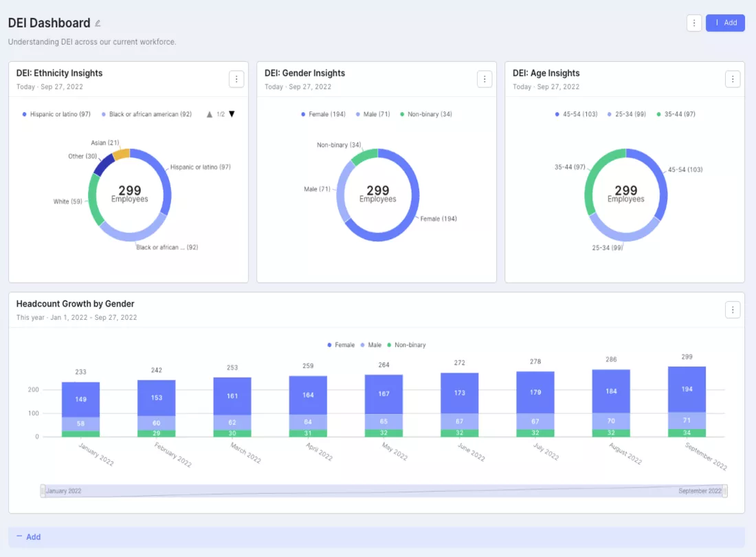Go to next ethnicity legend page arrow
This screenshot has height=557, width=756.
(232, 114)
